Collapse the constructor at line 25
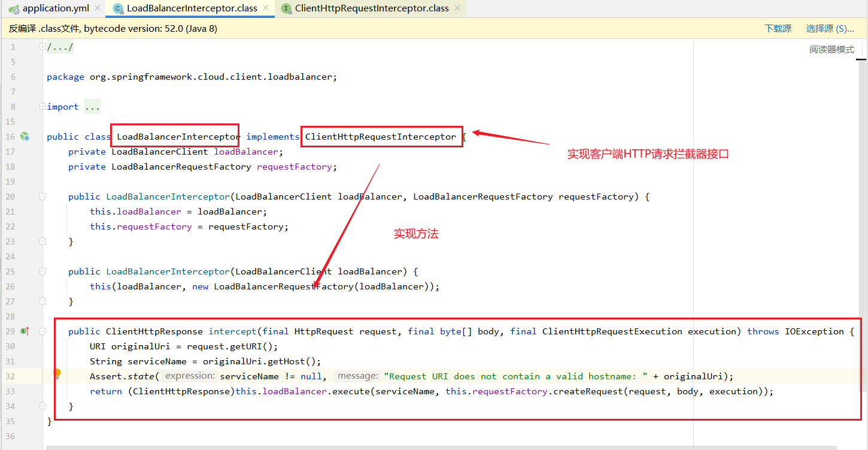868x450 pixels. 43,271
